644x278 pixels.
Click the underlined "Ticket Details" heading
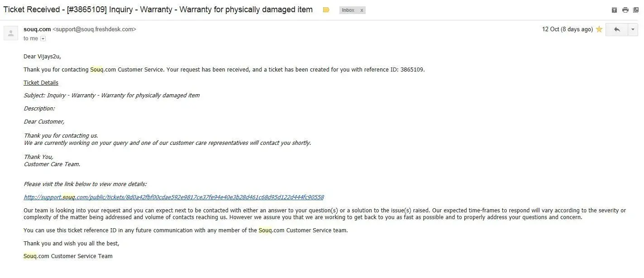(41, 83)
